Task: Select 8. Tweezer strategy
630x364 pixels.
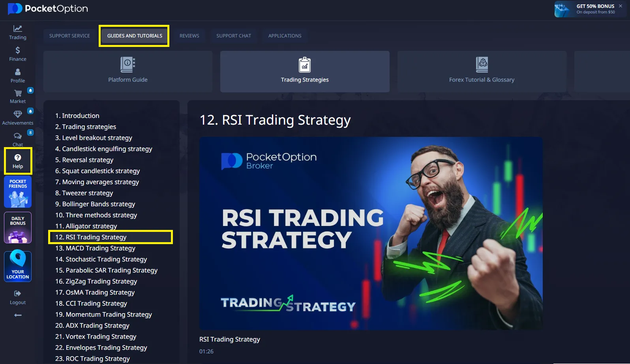Action: [84, 193]
